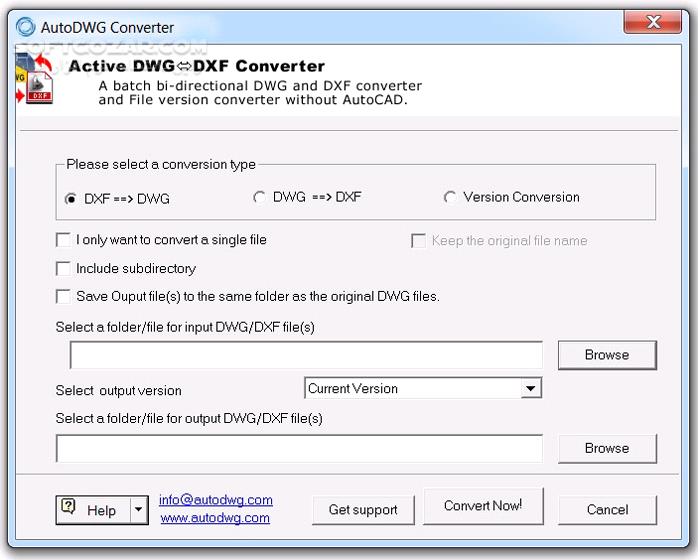Click the AutoDWG Converter title bar icon
The width and height of the screenshot is (700, 560).
pos(25,27)
